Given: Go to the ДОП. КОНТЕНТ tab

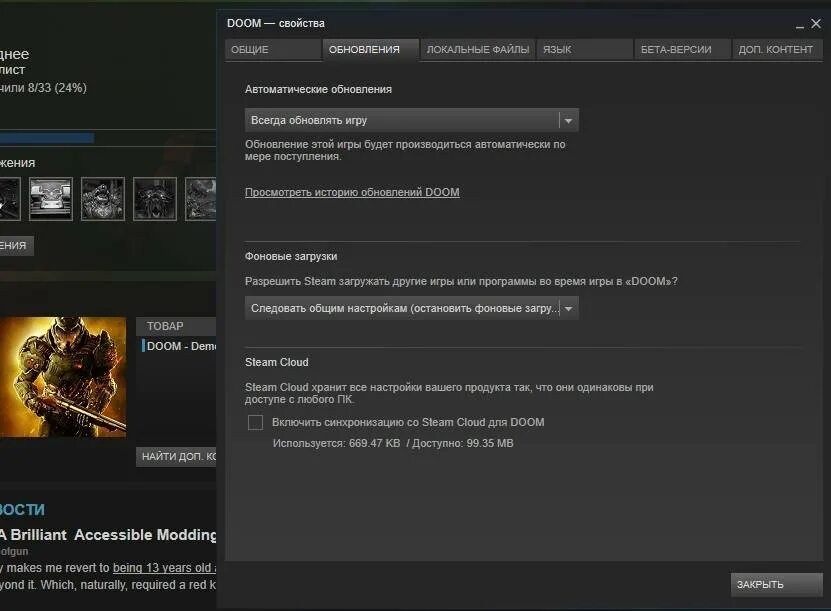Looking at the screenshot, I should click(x=776, y=50).
